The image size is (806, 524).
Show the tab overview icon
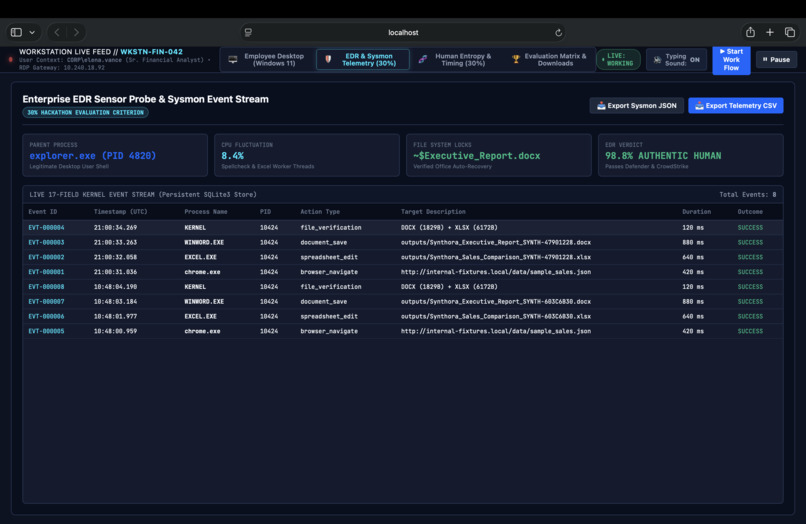tap(790, 32)
